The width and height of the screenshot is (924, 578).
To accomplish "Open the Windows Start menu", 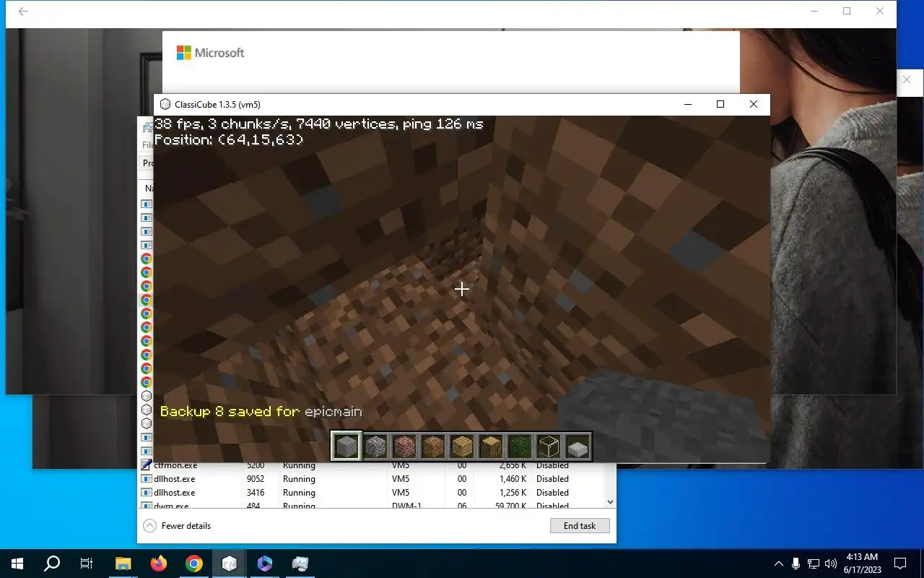I will point(17,564).
